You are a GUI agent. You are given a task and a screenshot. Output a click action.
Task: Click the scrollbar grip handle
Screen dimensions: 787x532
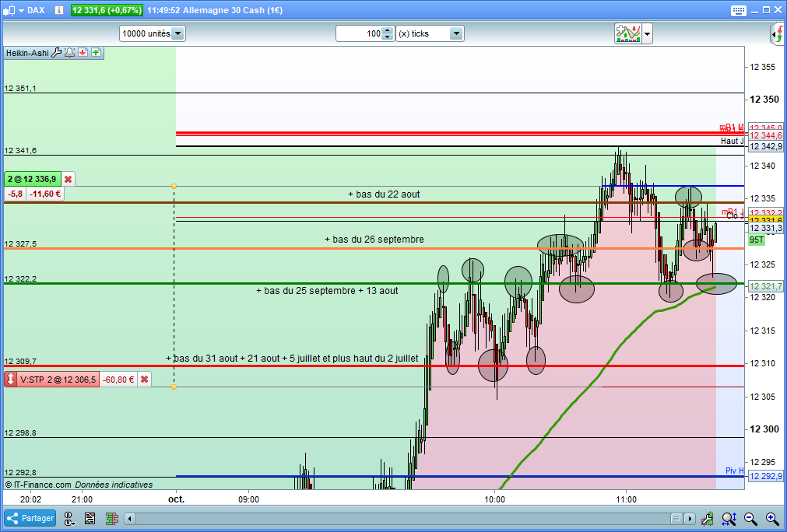click(x=676, y=519)
